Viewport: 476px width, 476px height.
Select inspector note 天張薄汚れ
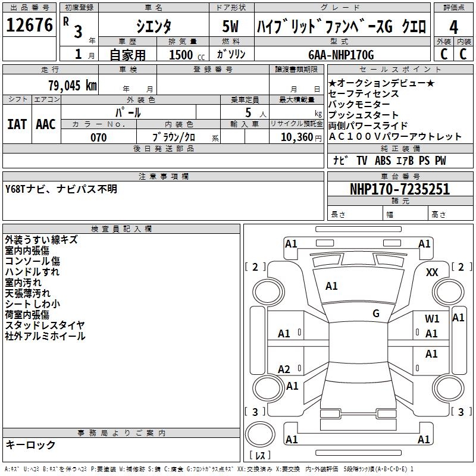(x=27, y=293)
